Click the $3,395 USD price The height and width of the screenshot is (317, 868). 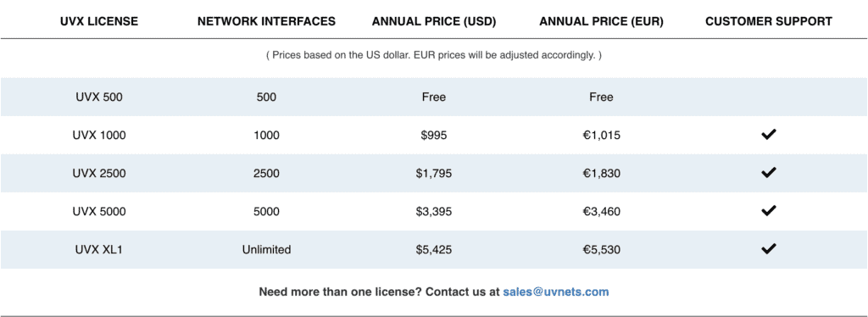click(434, 211)
